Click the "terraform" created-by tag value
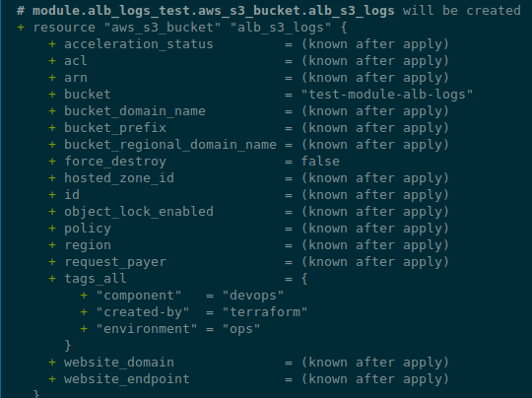 [265, 312]
